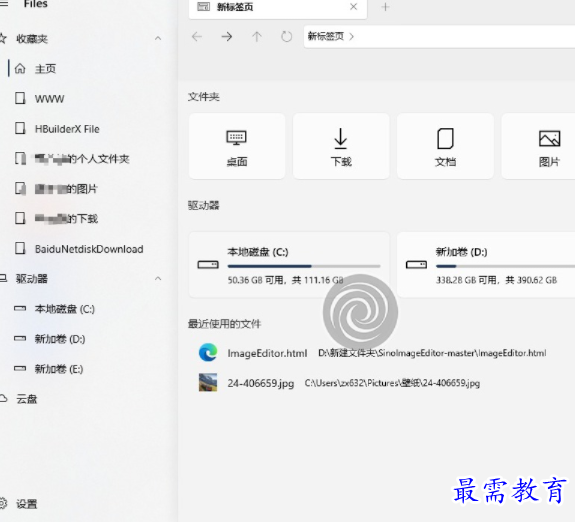This screenshot has width=575, height=522.
Task: Click the folder icon beside WWW
Action: [20, 98]
